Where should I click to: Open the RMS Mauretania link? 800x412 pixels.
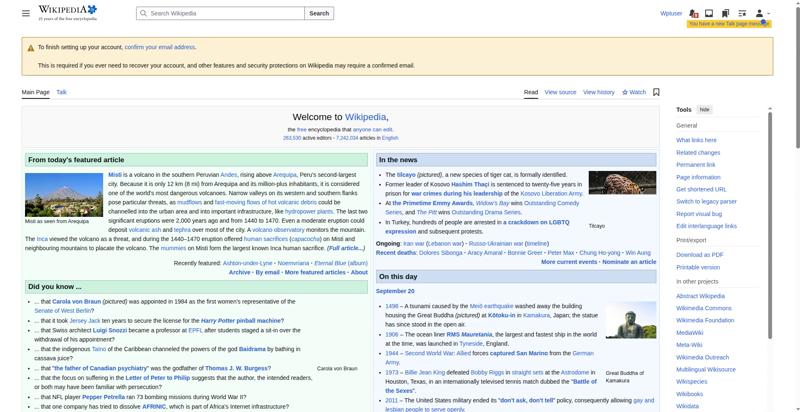click(469, 334)
